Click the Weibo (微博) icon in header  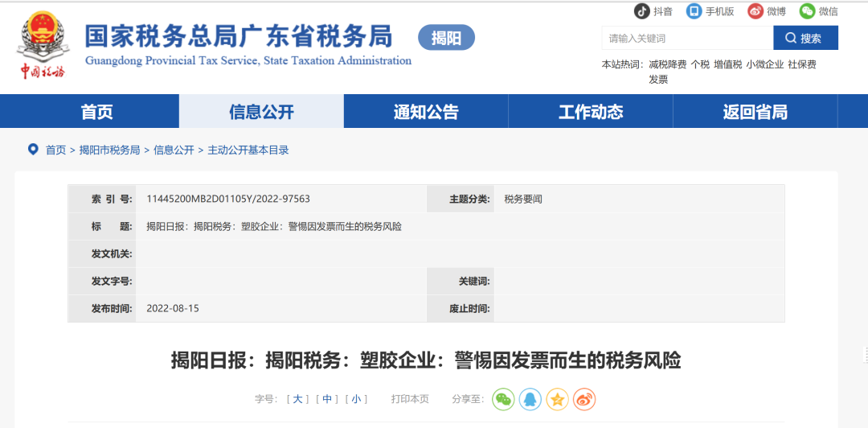(x=755, y=11)
